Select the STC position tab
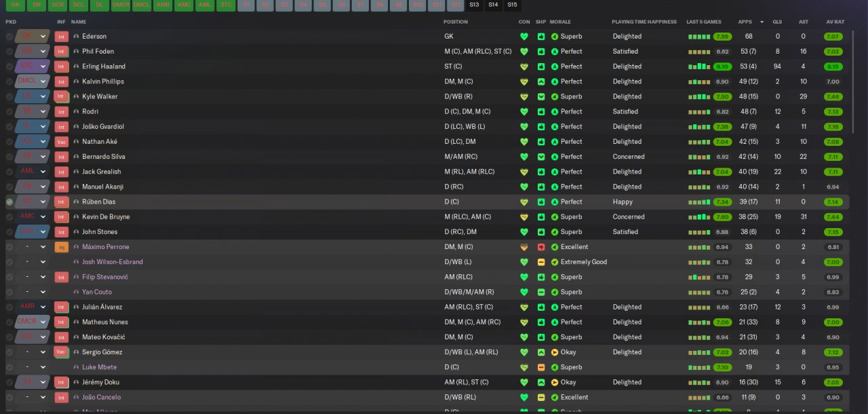The height and width of the screenshot is (414, 868). (x=226, y=5)
